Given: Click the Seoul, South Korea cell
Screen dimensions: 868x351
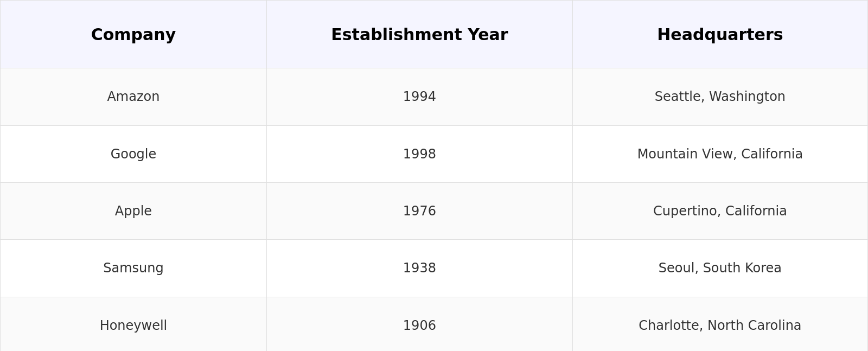Looking at the screenshot, I should (x=720, y=268).
